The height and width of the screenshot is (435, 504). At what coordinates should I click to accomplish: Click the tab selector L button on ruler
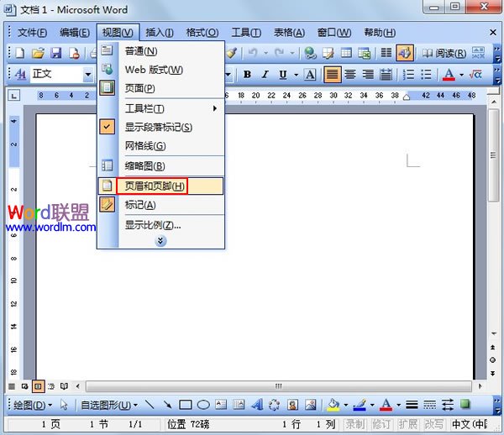(x=13, y=96)
